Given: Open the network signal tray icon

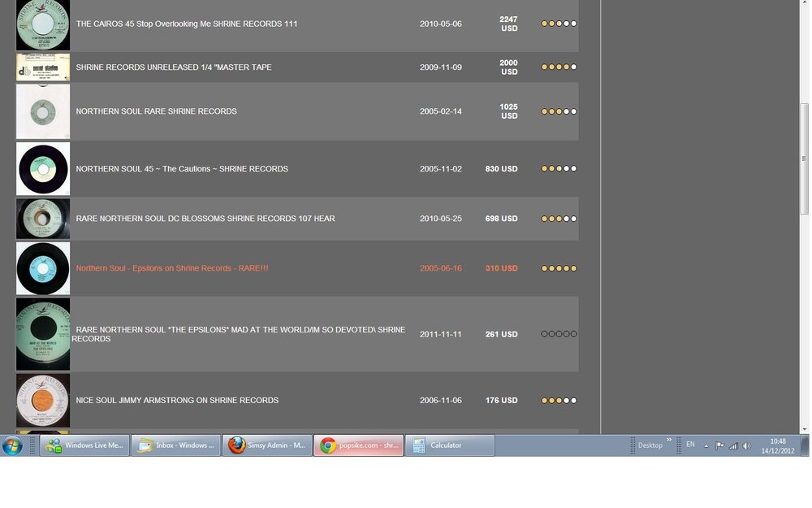Looking at the screenshot, I should 733,445.
